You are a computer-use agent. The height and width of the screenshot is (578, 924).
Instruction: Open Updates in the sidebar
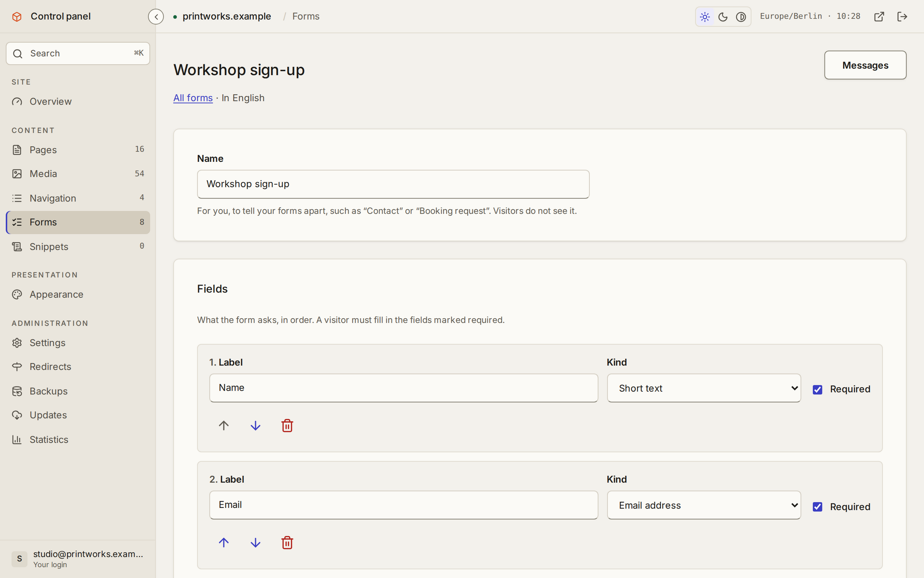[78, 415]
